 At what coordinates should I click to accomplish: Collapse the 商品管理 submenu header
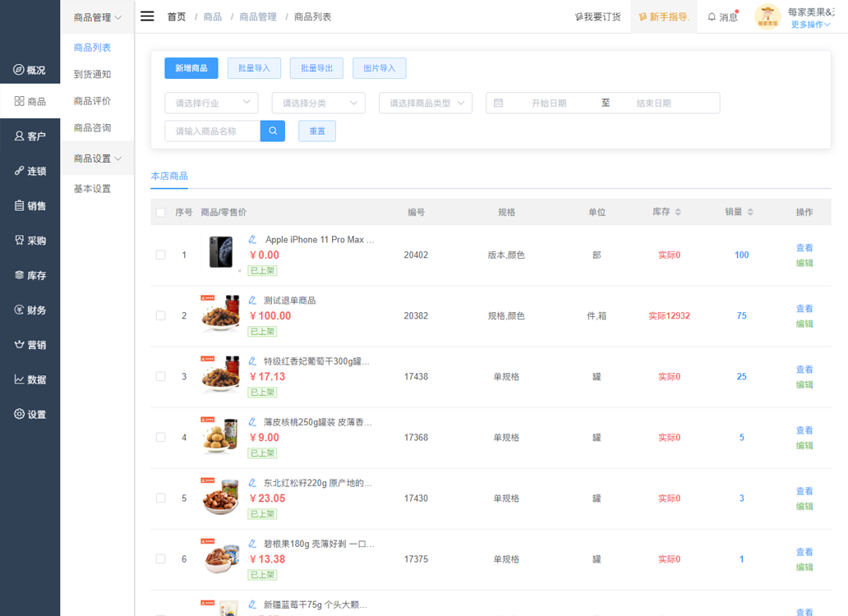[97, 17]
